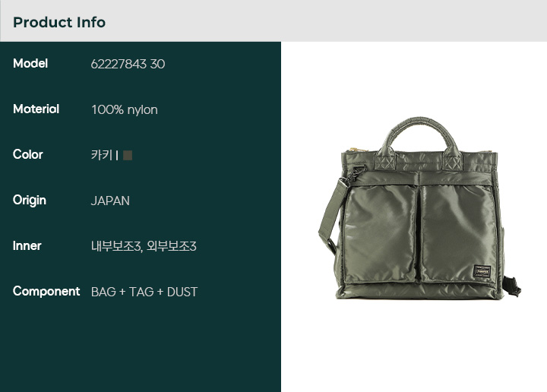
Task: Click the Product Info heading
Action: (x=59, y=22)
